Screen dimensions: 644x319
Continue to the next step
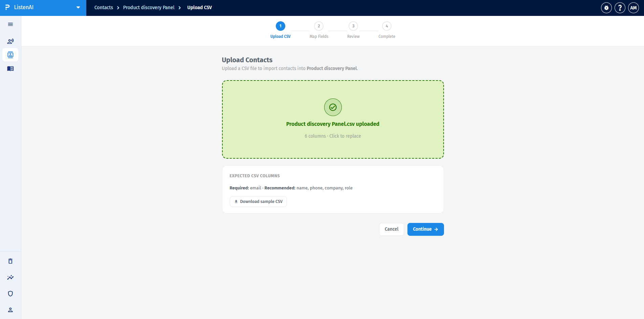426,229
